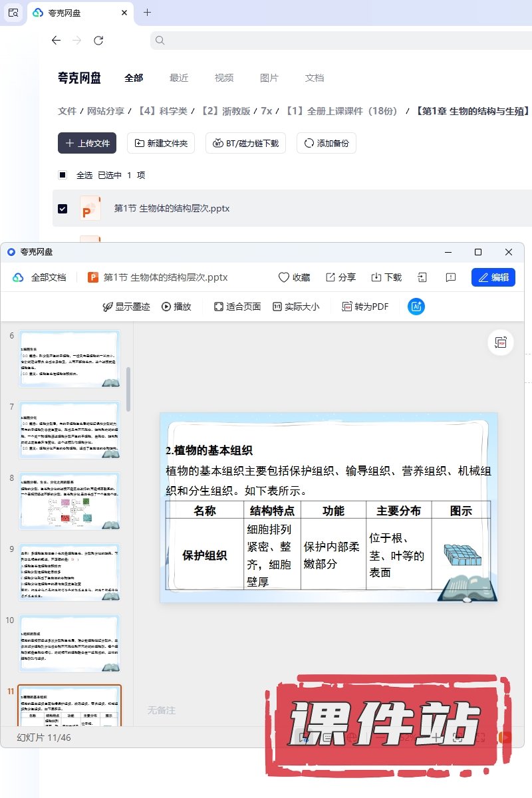
Task: Click the 上传文件 button
Action: 87,143
